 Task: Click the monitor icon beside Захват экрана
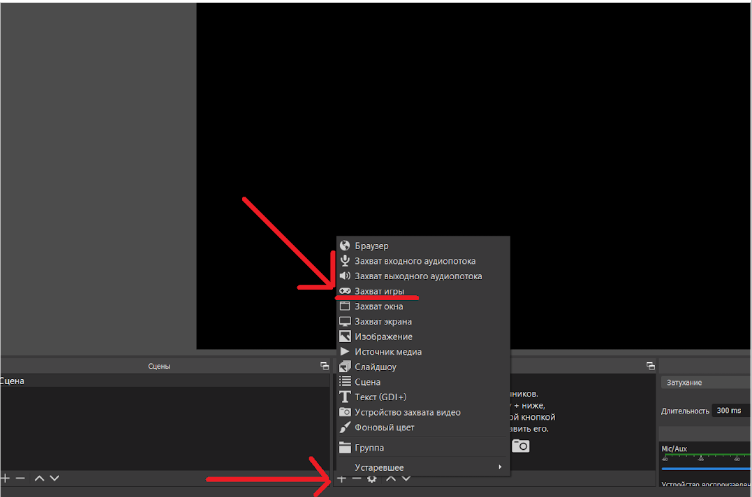[345, 322]
